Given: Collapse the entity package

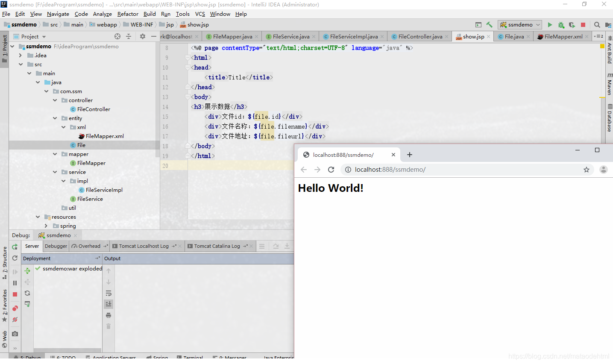Looking at the screenshot, I should coord(55,118).
